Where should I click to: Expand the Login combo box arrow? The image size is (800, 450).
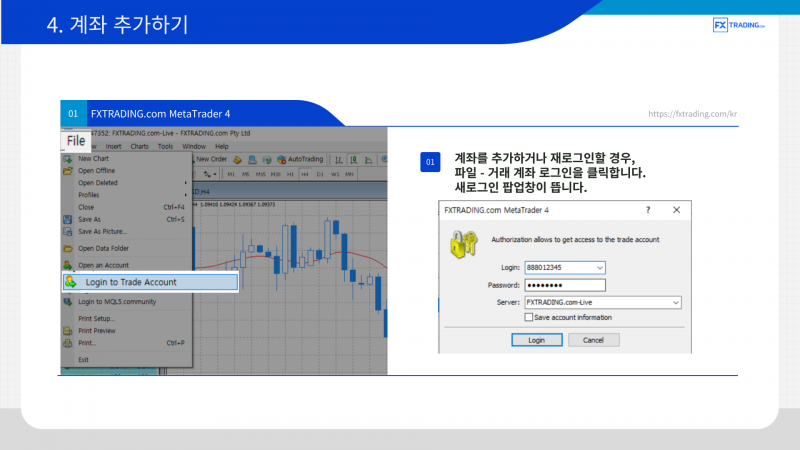click(x=599, y=267)
